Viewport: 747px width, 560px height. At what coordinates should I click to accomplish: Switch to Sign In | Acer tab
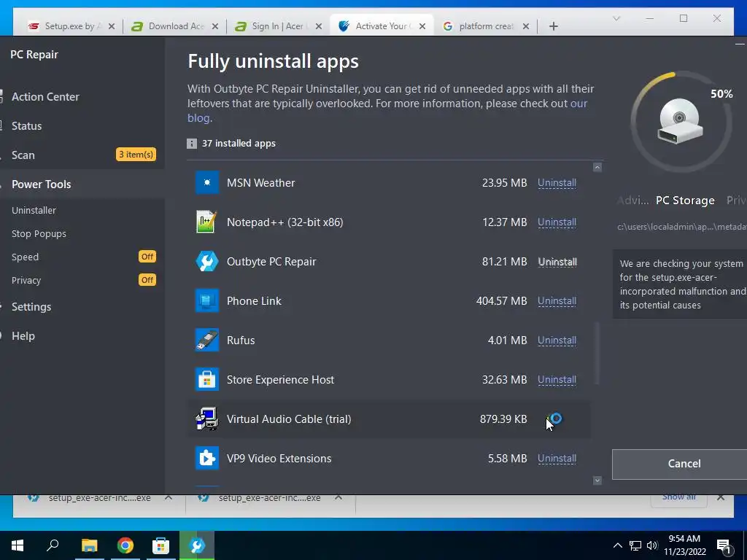pyautogui.click(x=278, y=26)
